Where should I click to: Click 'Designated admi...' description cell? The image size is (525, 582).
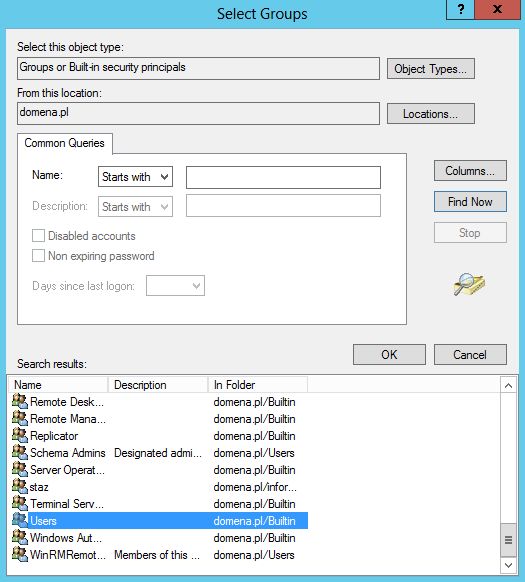pyautogui.click(x=158, y=453)
